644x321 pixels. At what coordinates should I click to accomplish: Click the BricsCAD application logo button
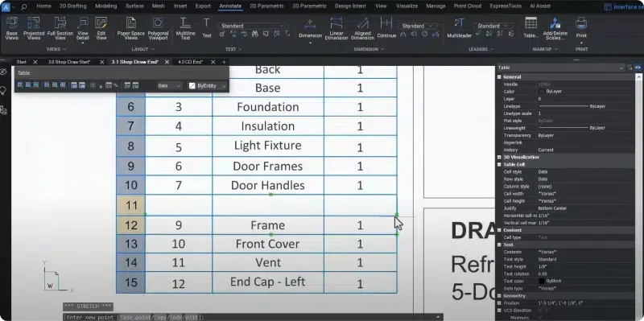pyautogui.click(x=6, y=6)
